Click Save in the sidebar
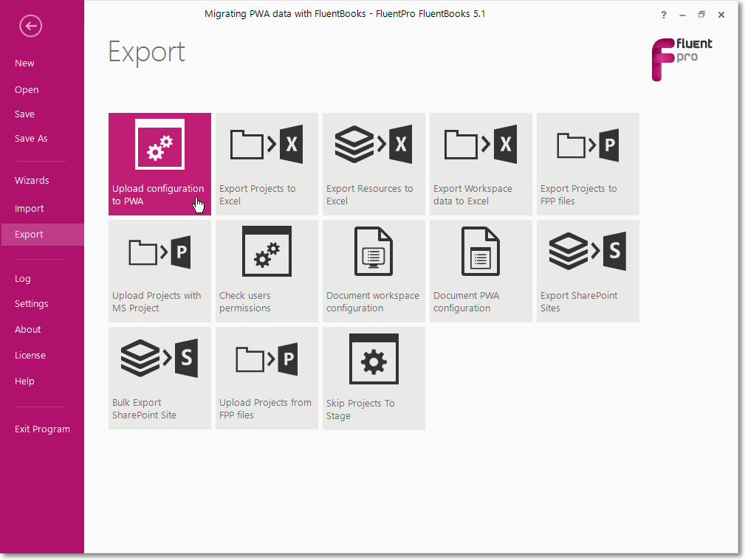Screen dimensions: 745x560 24,114
